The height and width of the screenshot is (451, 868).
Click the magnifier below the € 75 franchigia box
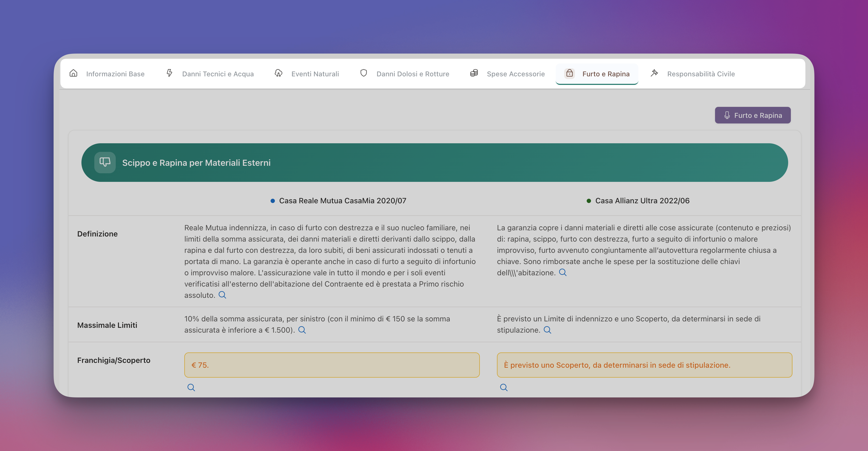[191, 388]
